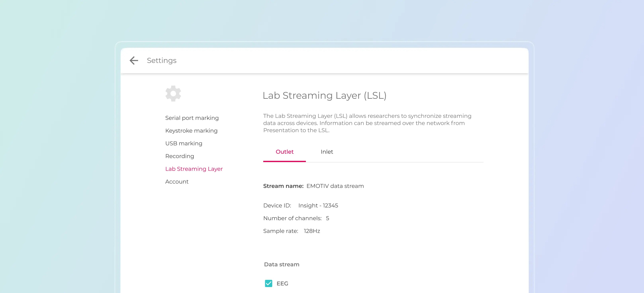Click the EMOTIV data stream name
The height and width of the screenshot is (293, 644).
coord(335,186)
